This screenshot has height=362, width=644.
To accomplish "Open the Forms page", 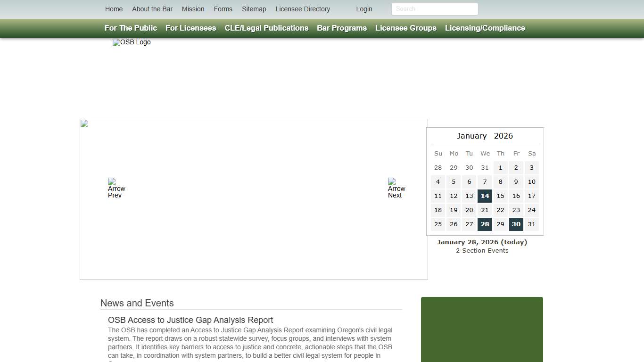I will coord(223,9).
